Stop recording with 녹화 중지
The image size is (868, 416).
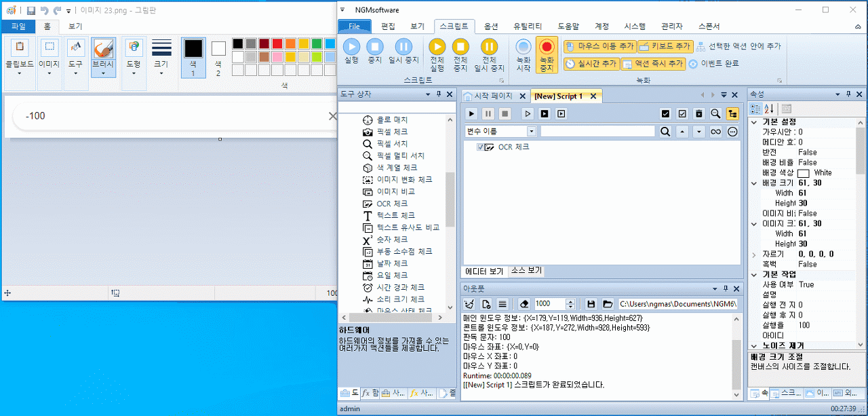tap(547, 55)
